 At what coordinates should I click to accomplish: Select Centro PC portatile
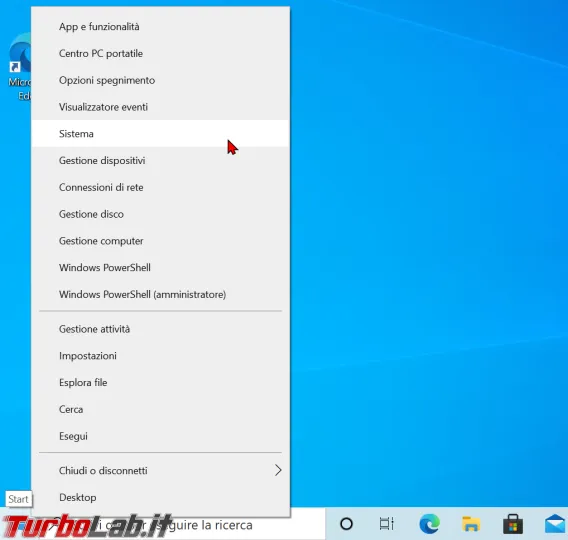[x=160, y=54]
